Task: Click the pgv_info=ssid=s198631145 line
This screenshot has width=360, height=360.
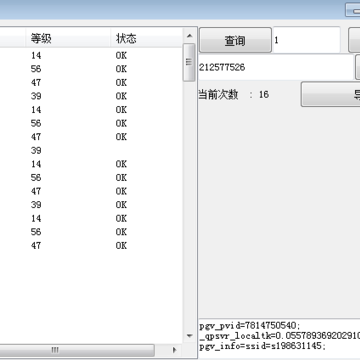Action: coord(263,346)
